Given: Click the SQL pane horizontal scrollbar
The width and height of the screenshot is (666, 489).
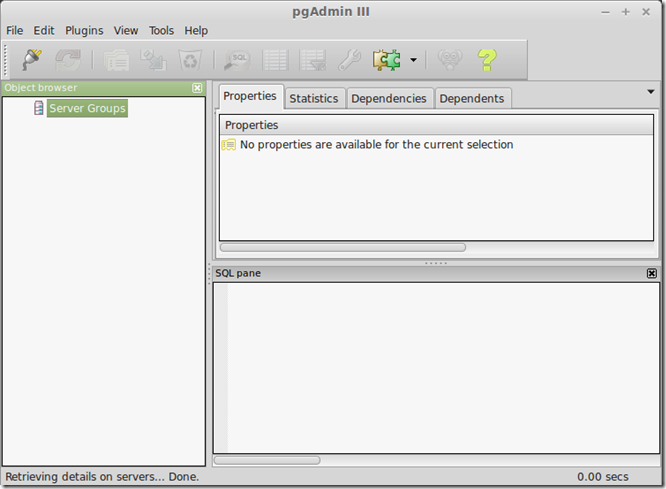Looking at the screenshot, I should [267, 460].
